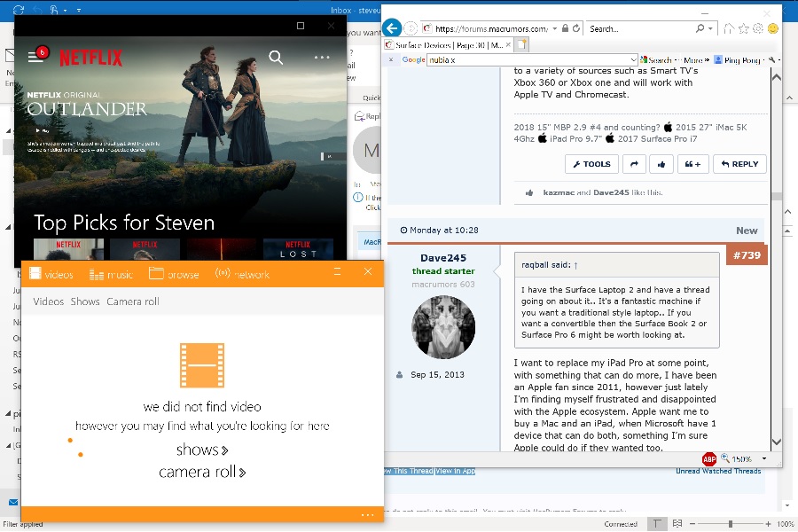Screen dimensions: 798x532
Task: Switch to the music tab
Action: 111,275
